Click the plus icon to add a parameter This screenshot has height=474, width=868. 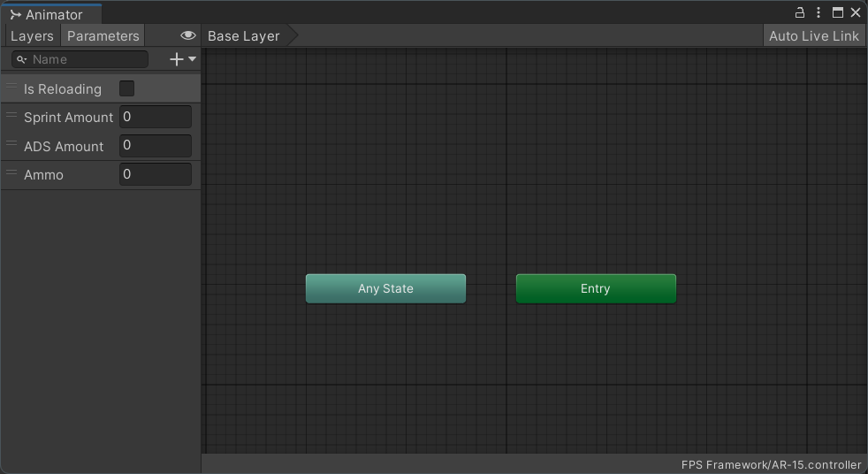tap(177, 59)
